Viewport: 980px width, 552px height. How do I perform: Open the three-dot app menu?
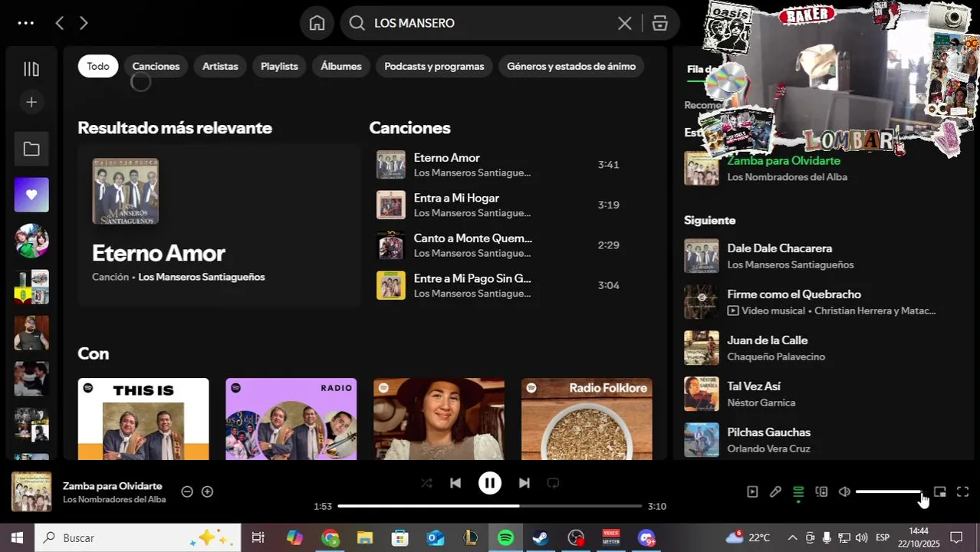[25, 23]
